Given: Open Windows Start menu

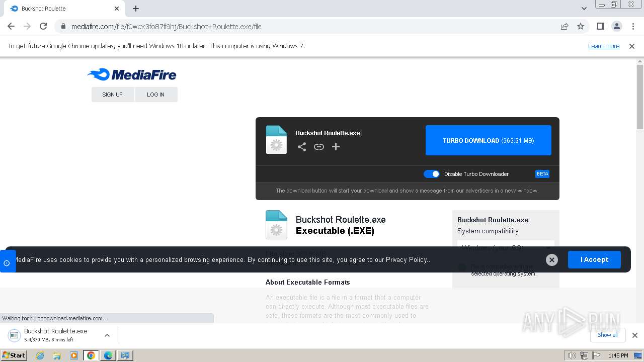Looking at the screenshot, I should coord(14,355).
